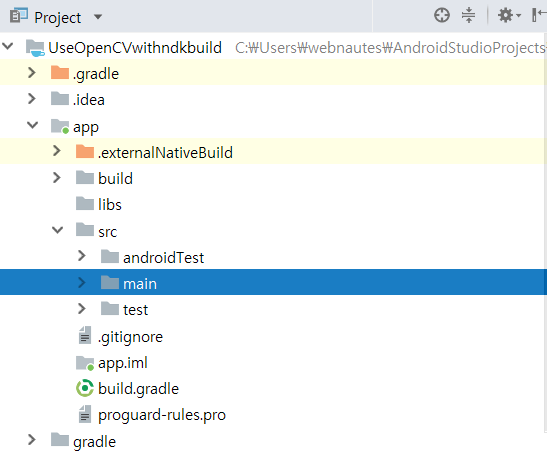The image size is (547, 452).
Task: Click the scroll from source target icon
Action: 442,16
